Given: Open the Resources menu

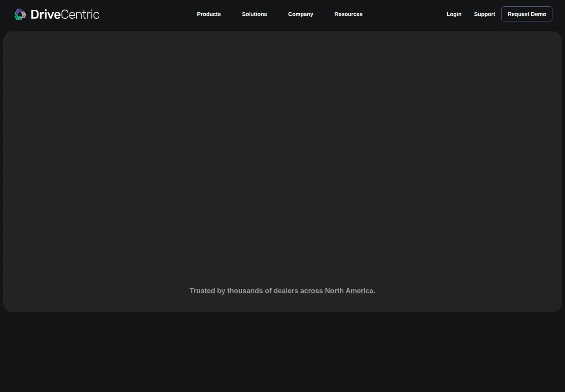Looking at the screenshot, I should click(348, 14).
